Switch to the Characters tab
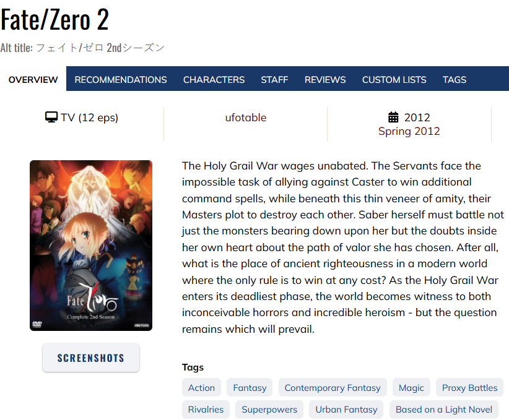 point(214,79)
